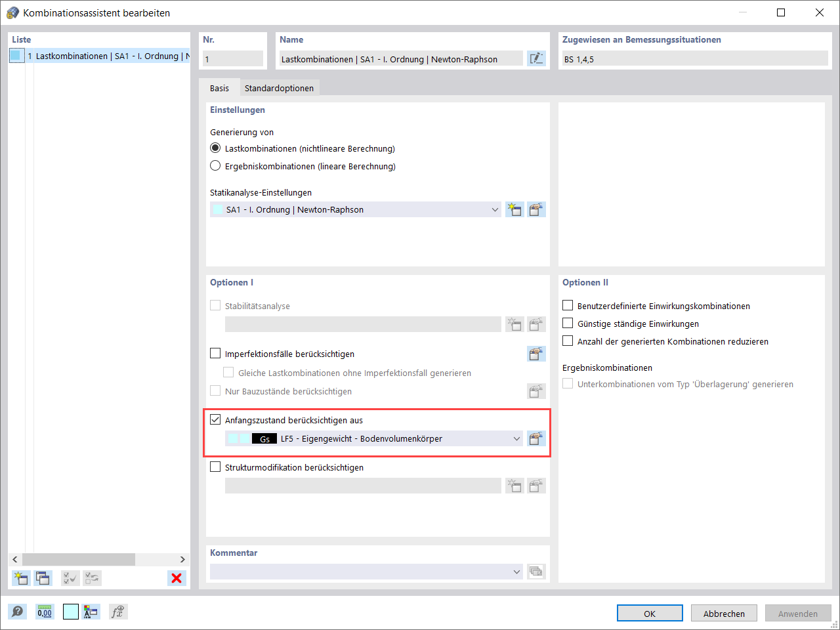Switch to Standardoptionen tab

click(279, 88)
